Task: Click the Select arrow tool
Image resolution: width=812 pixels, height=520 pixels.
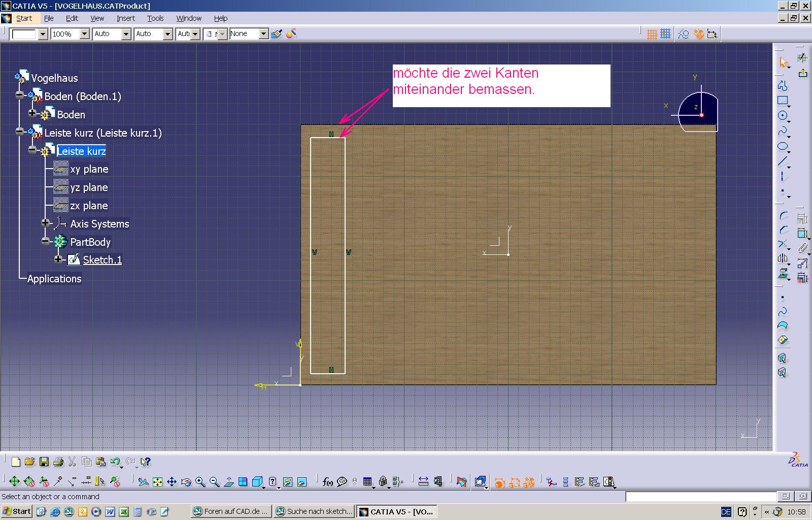Action: click(783, 62)
